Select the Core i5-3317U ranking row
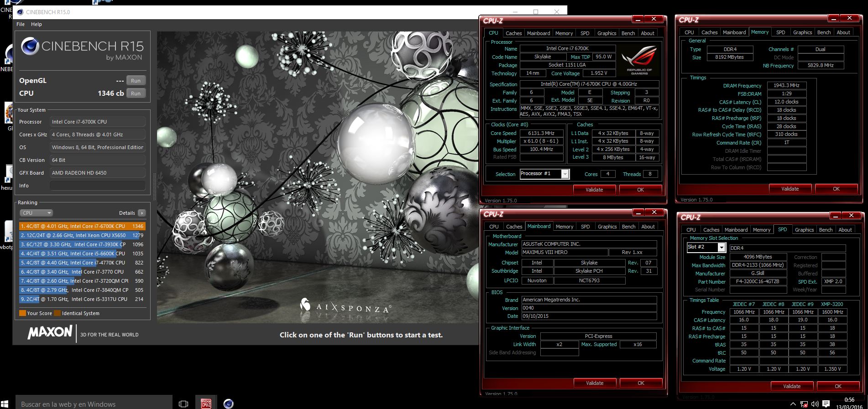This screenshot has width=868, height=409. (82, 299)
